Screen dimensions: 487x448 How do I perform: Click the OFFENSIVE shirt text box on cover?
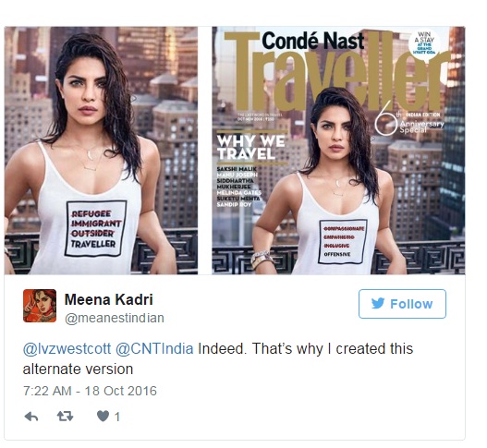pyautogui.click(x=343, y=241)
